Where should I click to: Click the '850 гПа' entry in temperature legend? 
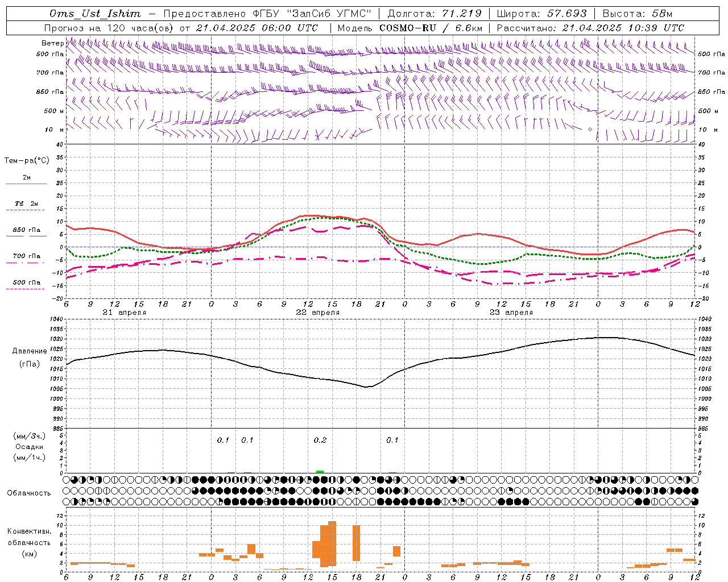point(26,230)
